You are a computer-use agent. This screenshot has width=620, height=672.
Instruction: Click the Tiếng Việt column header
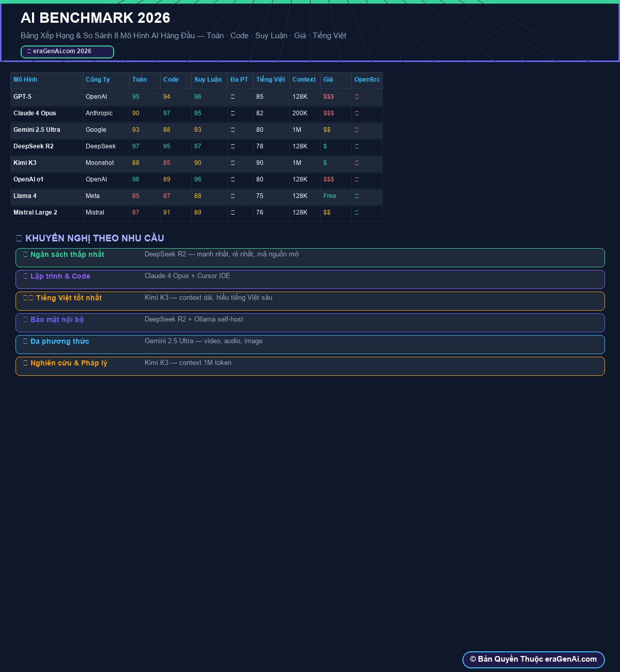click(x=271, y=80)
